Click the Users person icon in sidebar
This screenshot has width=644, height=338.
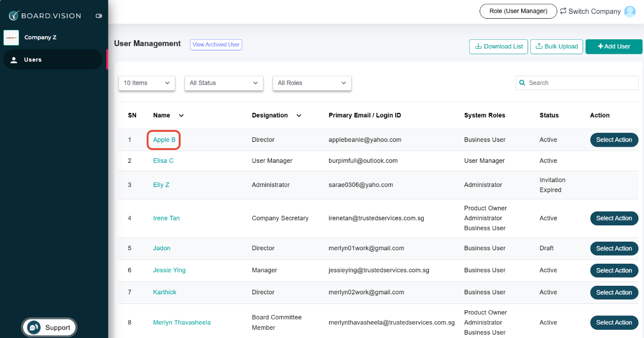[x=14, y=60]
